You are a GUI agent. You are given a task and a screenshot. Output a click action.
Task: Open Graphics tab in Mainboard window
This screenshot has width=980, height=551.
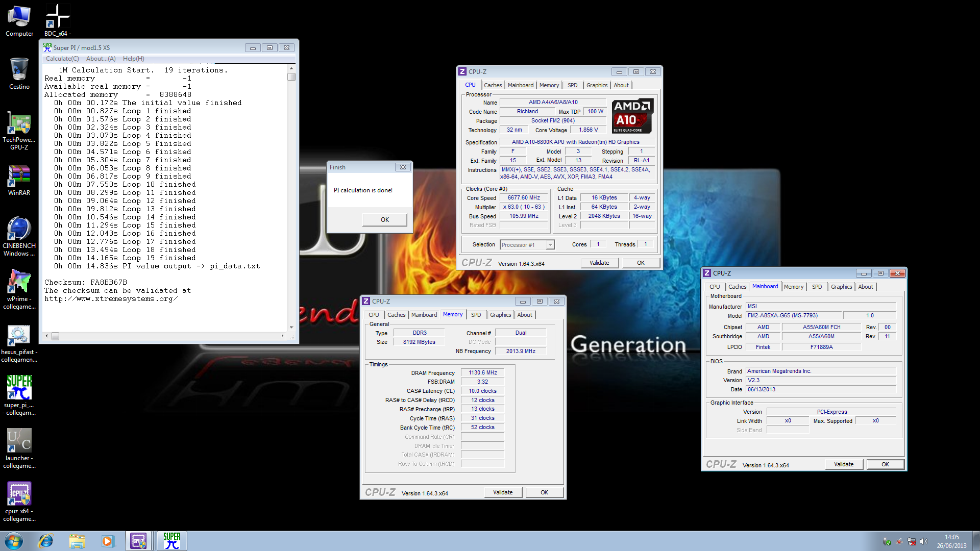click(841, 287)
